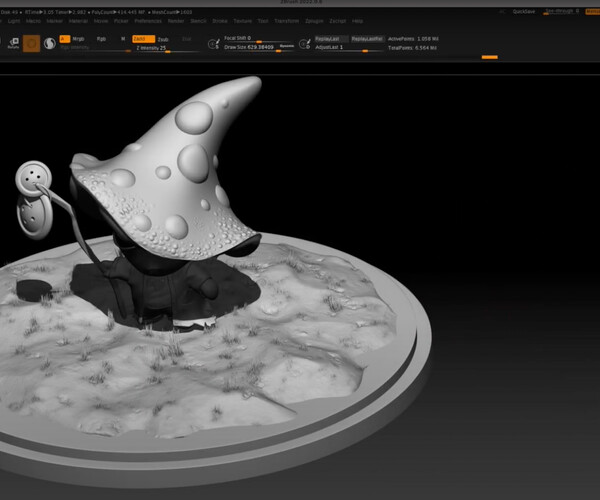Toggle the orange A button
This screenshot has height=500, width=600.
click(x=65, y=39)
